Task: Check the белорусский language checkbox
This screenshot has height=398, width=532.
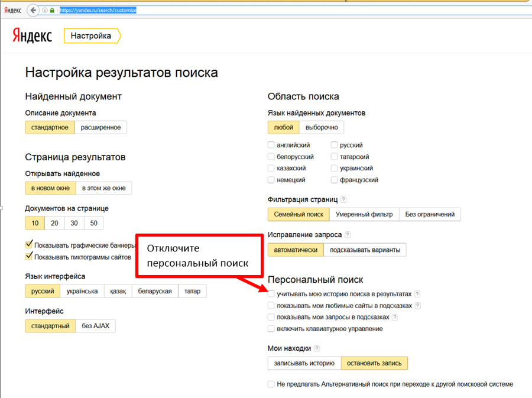Action: (271, 156)
